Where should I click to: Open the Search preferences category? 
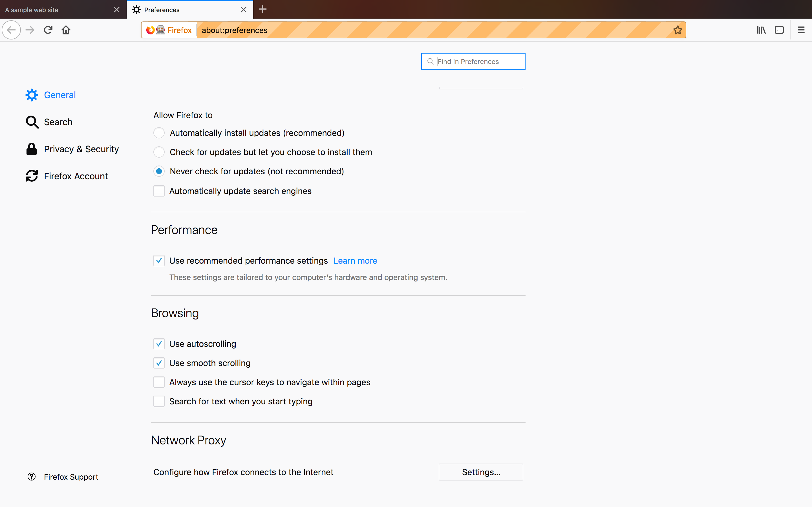(x=58, y=122)
